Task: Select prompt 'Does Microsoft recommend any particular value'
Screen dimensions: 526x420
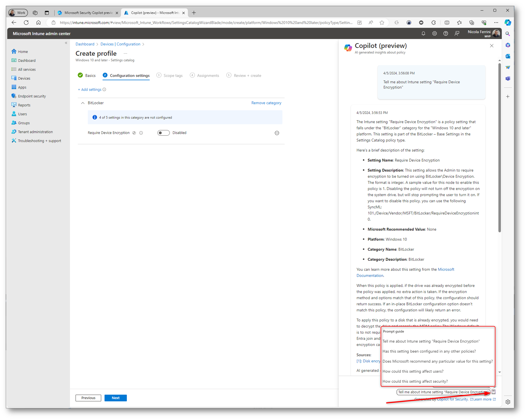Action: 437,361
